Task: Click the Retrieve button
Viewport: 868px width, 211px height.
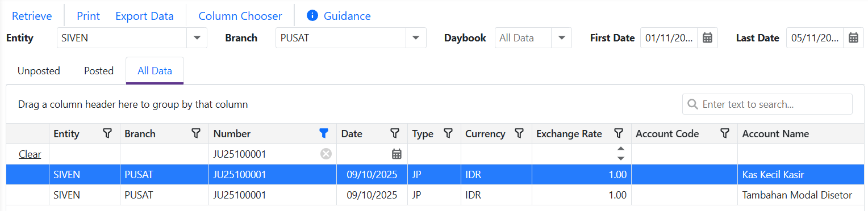Action: click(32, 16)
